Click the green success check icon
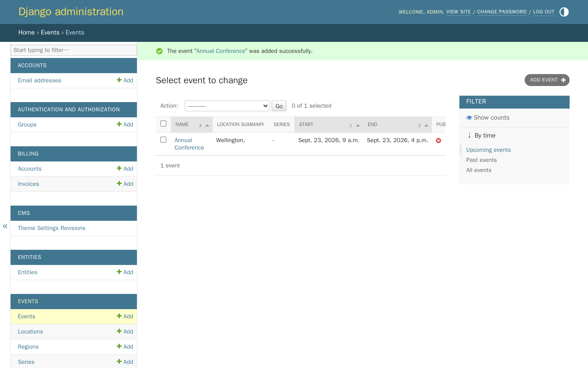588x368 pixels. pyautogui.click(x=159, y=51)
